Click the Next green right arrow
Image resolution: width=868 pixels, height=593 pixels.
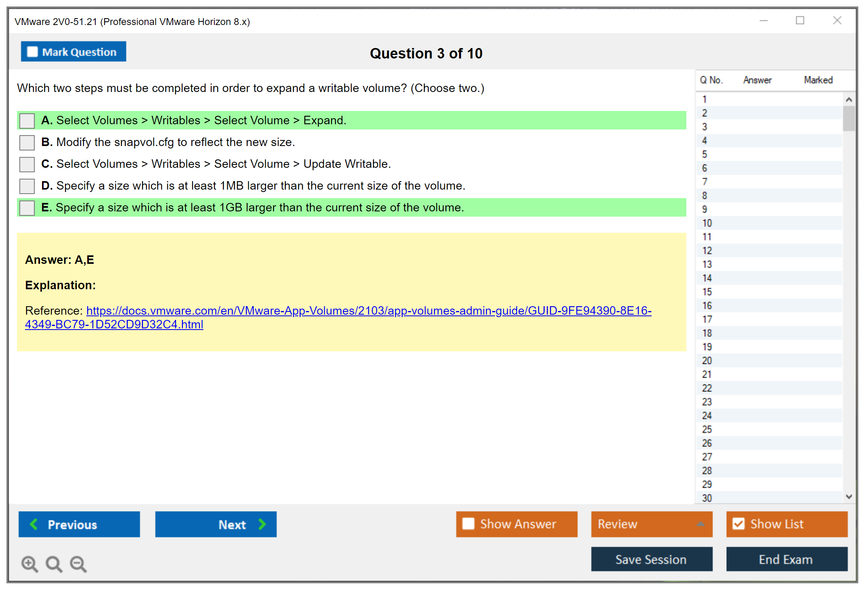tap(262, 524)
